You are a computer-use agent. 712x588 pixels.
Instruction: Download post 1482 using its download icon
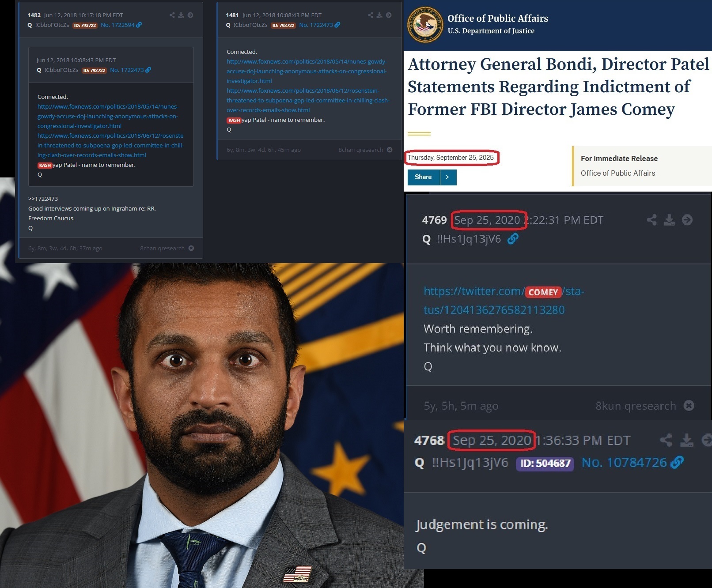[x=181, y=15]
